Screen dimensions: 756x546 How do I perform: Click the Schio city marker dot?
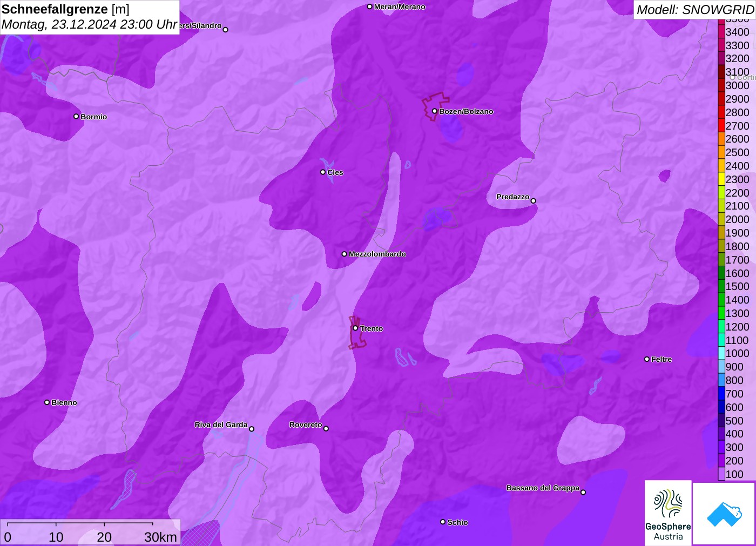pos(443,522)
